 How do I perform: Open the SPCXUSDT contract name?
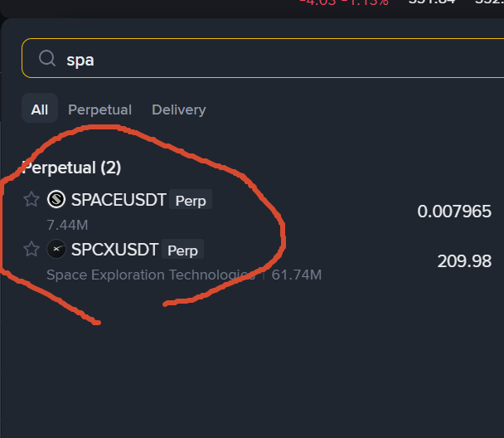[114, 250]
